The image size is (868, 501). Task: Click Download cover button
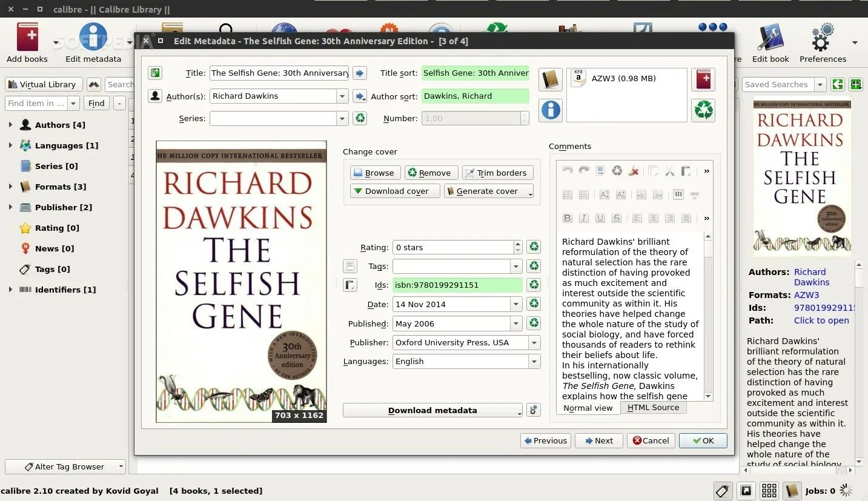[x=395, y=191]
